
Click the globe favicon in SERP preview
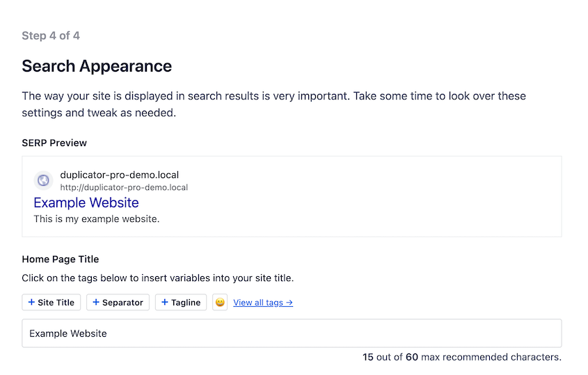click(x=43, y=181)
